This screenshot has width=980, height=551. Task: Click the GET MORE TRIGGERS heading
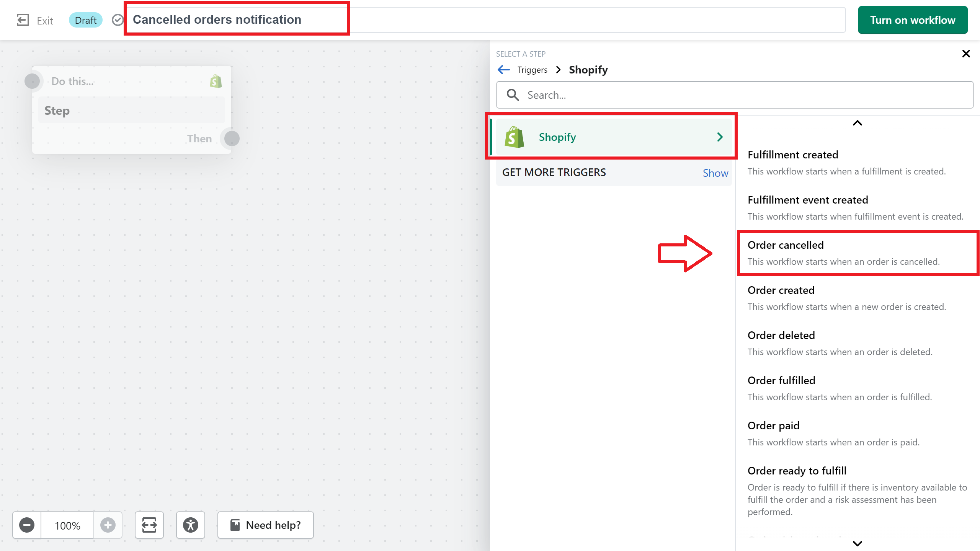coord(554,172)
